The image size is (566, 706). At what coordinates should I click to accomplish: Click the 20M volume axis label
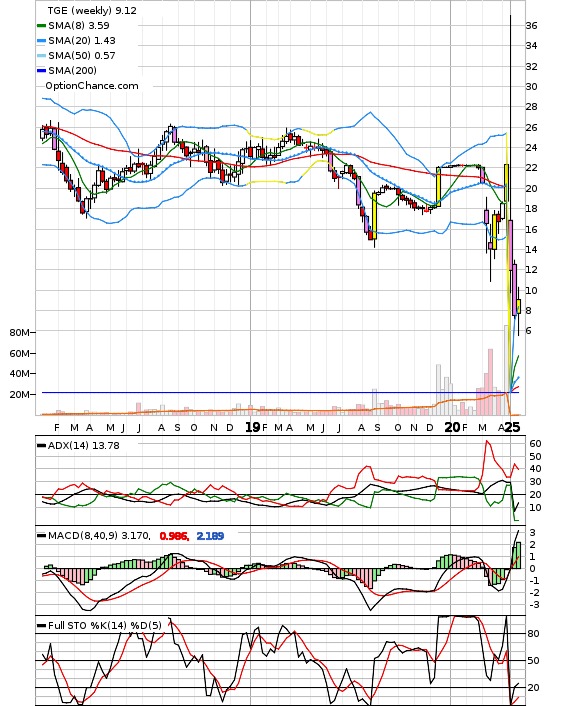coord(19,395)
